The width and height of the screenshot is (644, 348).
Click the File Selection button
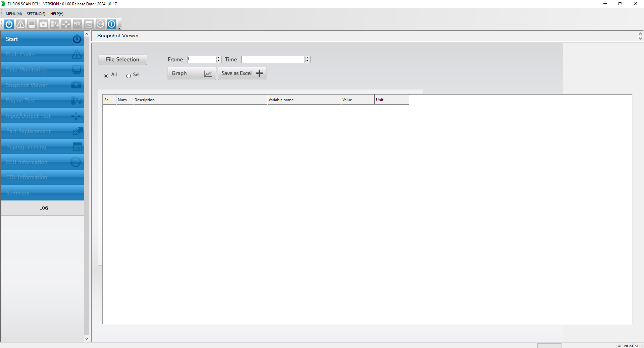(x=122, y=59)
